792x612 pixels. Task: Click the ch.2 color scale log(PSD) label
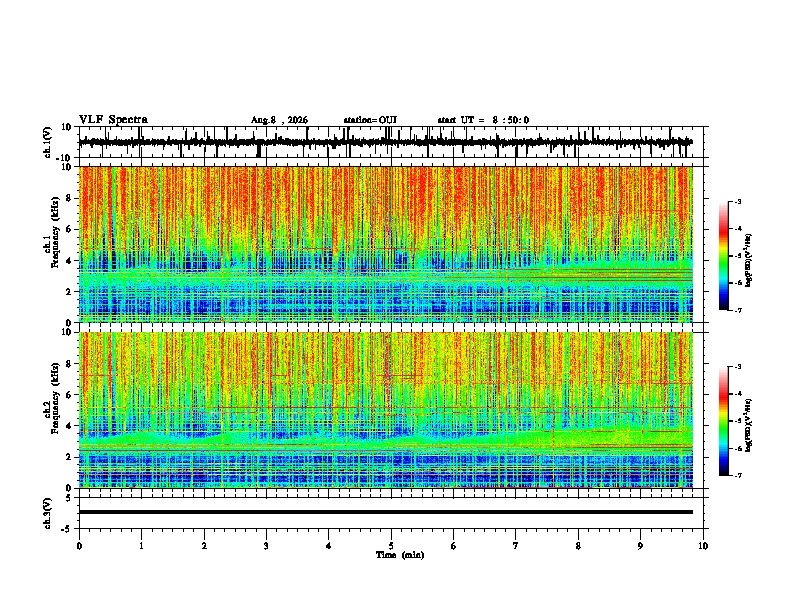[x=749, y=425]
